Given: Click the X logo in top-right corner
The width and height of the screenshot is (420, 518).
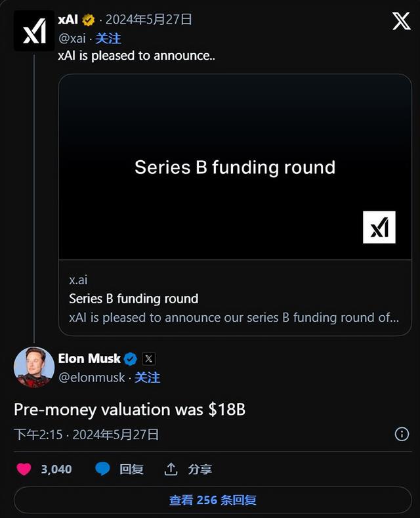Looking at the screenshot, I should tap(401, 21).
